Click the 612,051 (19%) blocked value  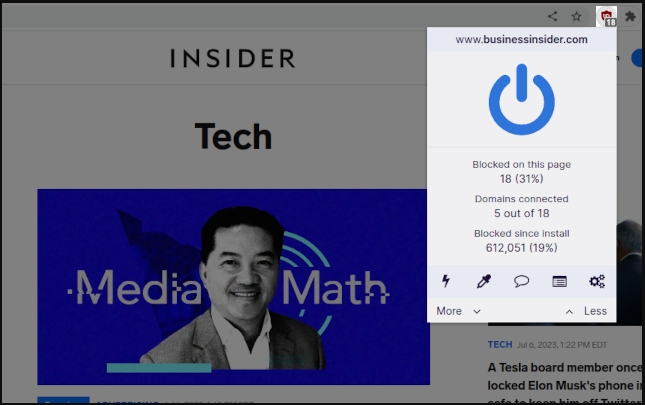(522, 248)
